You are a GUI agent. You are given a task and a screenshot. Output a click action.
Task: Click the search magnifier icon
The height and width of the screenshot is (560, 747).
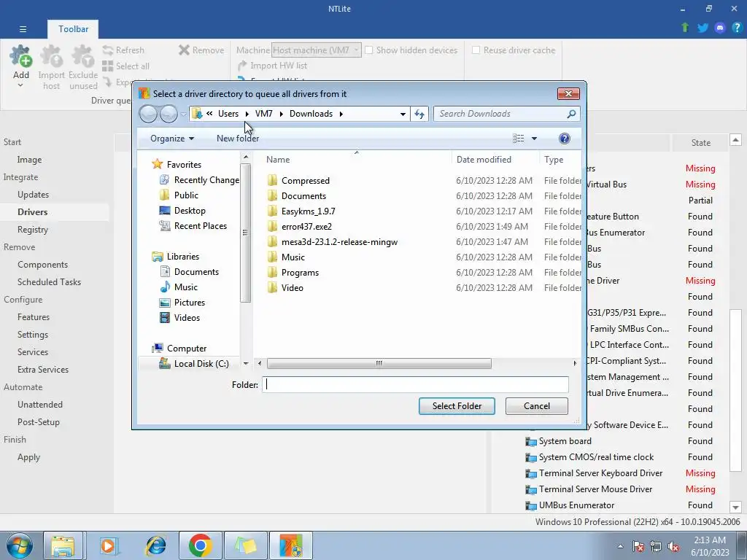point(572,114)
